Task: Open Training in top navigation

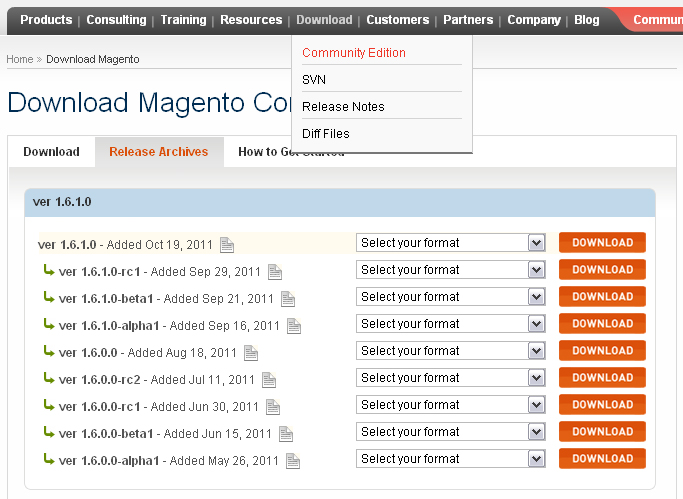Action: click(183, 20)
